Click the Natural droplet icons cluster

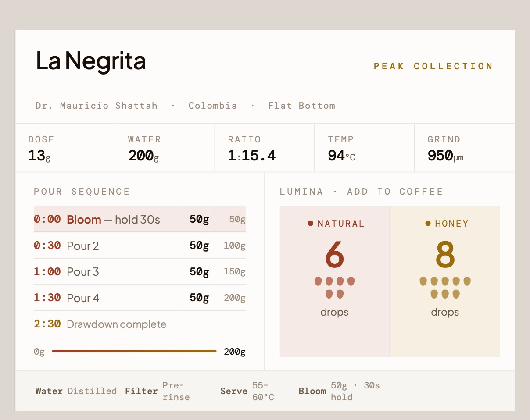point(335,288)
